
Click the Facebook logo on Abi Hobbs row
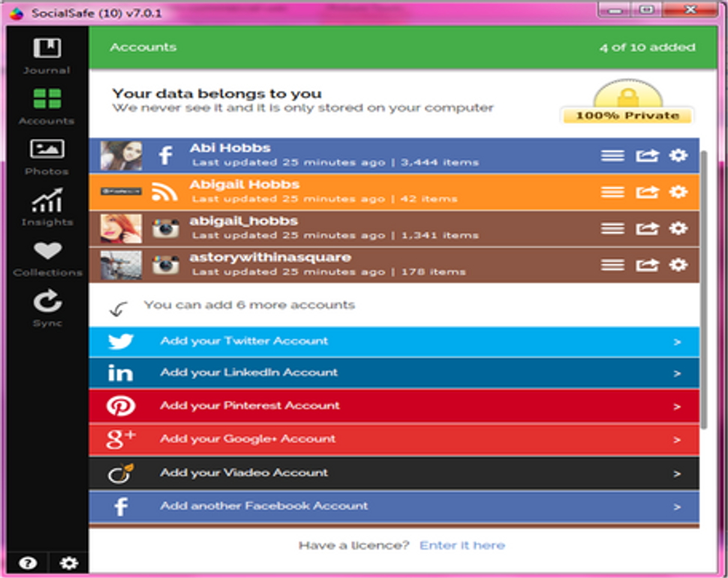coord(166,155)
